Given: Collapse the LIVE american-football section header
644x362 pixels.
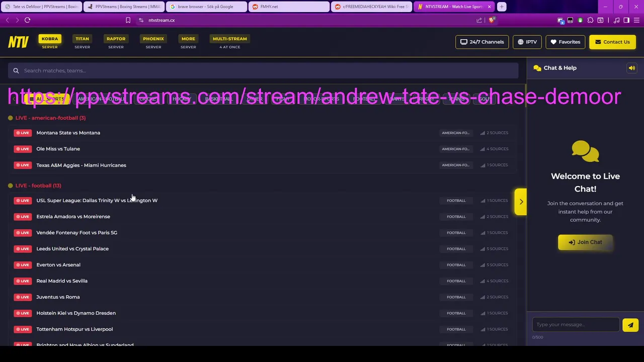Looking at the screenshot, I should pyautogui.click(x=50, y=118).
